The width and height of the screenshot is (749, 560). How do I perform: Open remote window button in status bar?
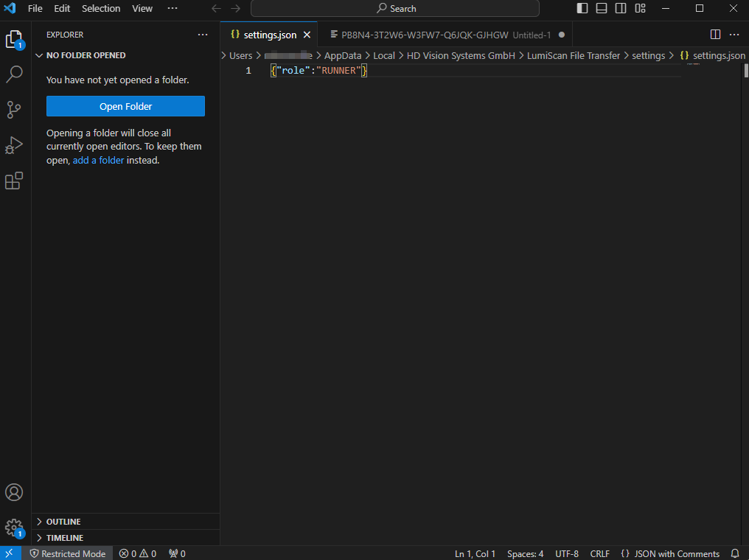point(10,553)
